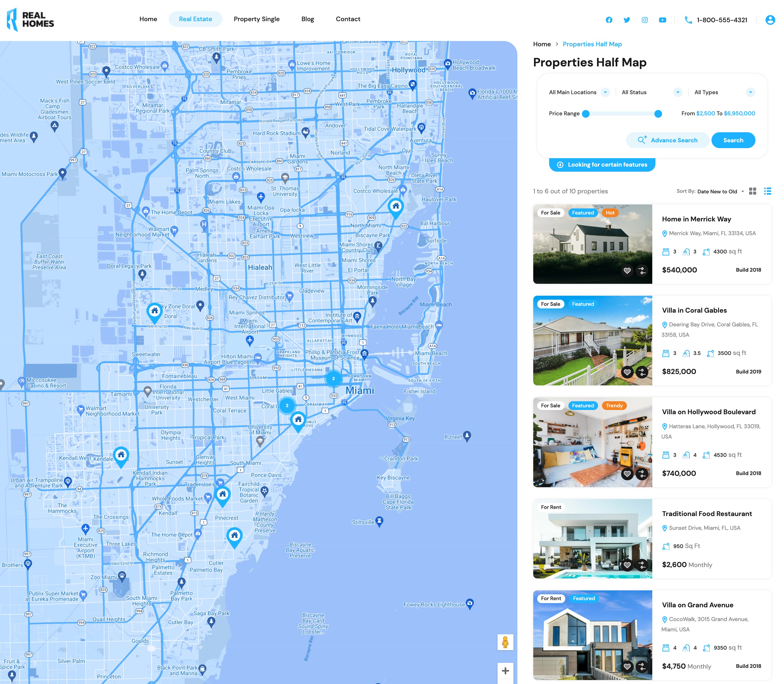The image size is (784, 684).
Task: Click the maximum price range slider handle
Action: pyautogui.click(x=658, y=114)
